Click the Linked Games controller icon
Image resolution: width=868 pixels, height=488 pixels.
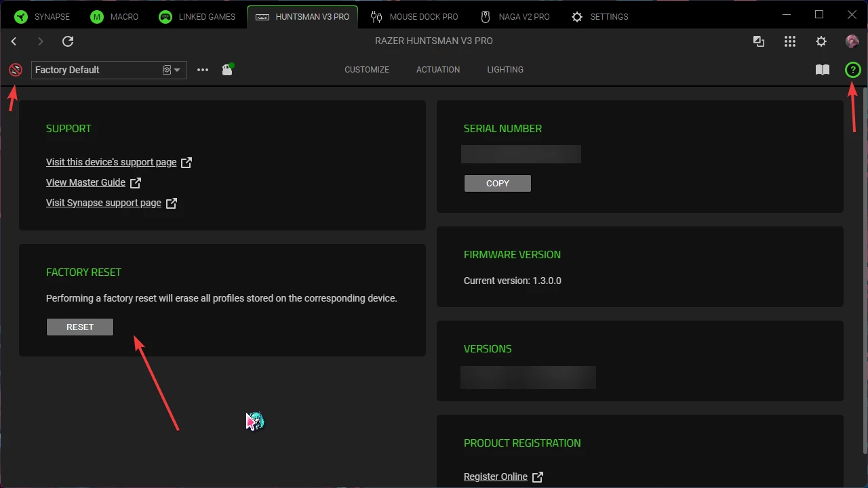165,16
